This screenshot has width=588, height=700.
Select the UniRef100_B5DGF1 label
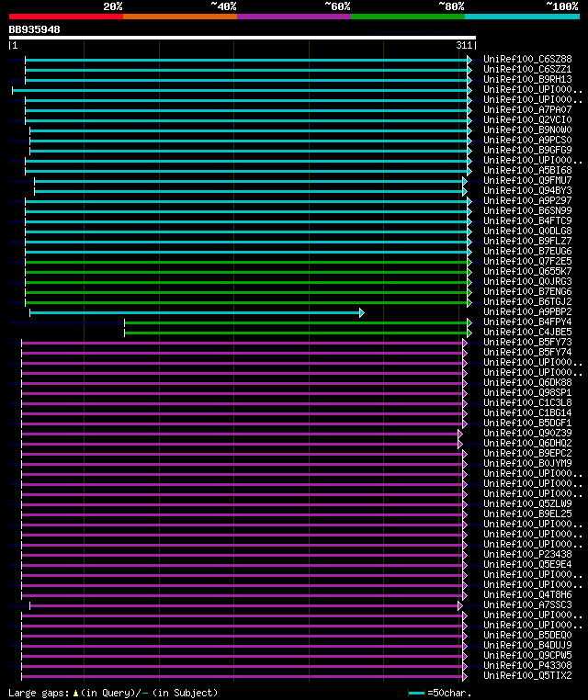coord(527,423)
